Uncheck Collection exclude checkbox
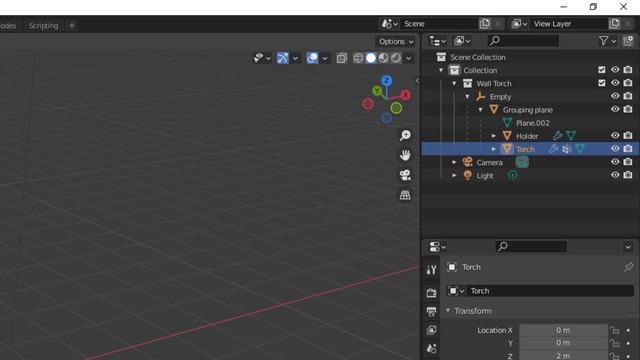This screenshot has width=640, height=360. 602,70
